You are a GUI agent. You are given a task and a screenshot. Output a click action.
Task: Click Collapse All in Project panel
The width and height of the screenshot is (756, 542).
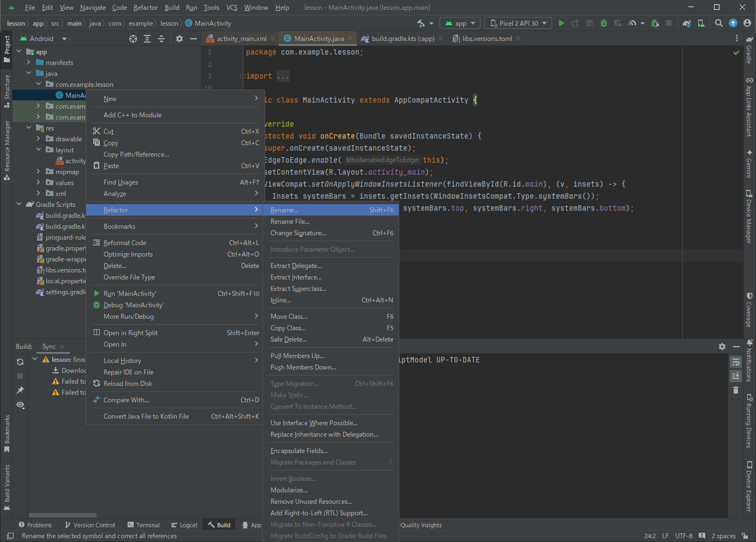pos(161,39)
